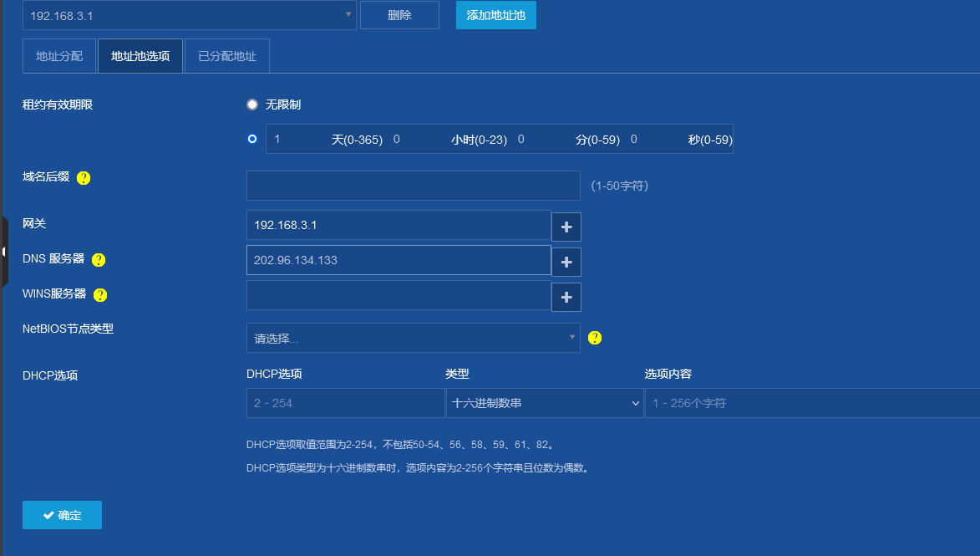The height and width of the screenshot is (556, 980).
Task: Open the NetBIOS节点类型 请选择 dropdown
Action: pyautogui.click(x=413, y=338)
